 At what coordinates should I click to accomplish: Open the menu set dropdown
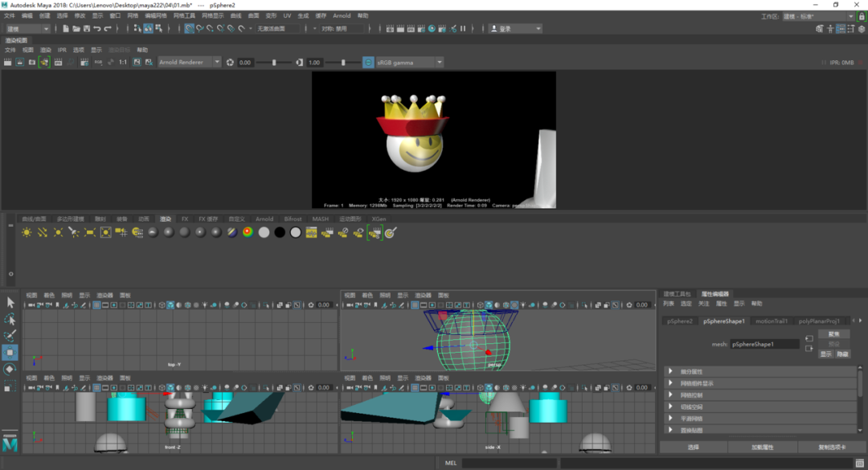coord(27,29)
